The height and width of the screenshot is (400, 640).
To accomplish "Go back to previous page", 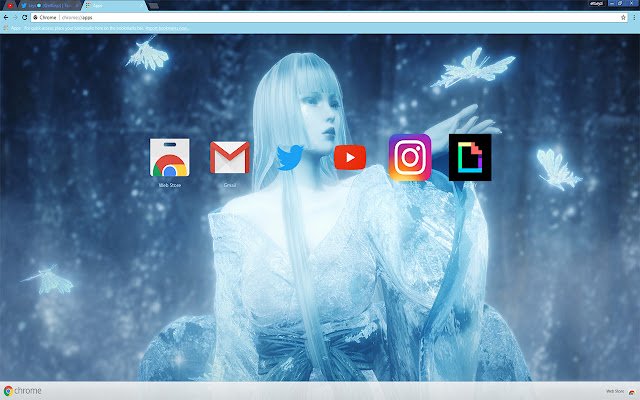I will coord(6,18).
